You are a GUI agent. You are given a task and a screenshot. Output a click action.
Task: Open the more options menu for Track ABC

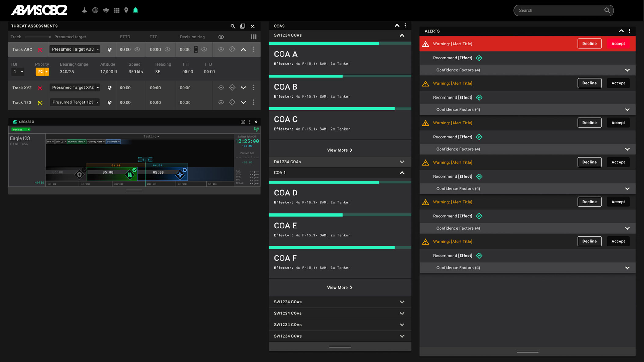coord(253,49)
